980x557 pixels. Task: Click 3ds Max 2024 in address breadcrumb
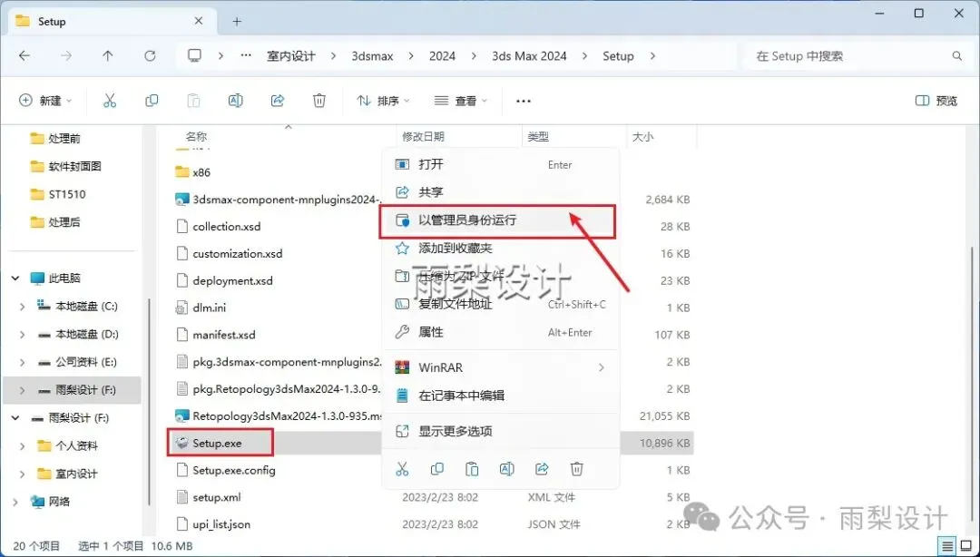pyautogui.click(x=529, y=55)
